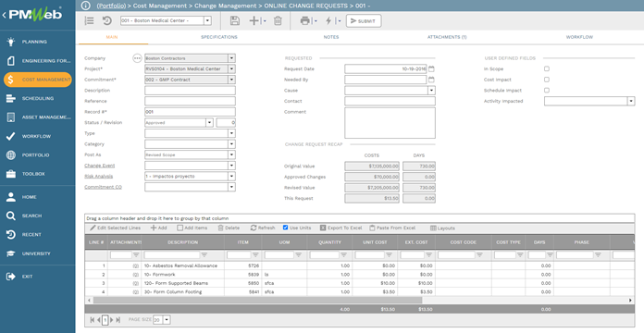Viewport: 644px width, 333px height.
Task: Open the Post As dropdown
Action: [x=231, y=154]
